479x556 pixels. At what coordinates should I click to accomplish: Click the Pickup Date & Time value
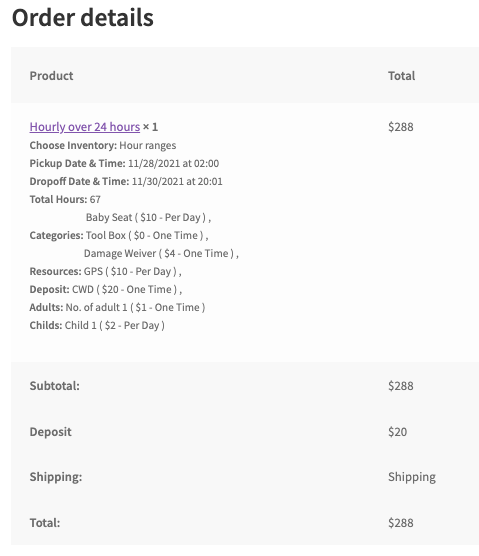click(173, 163)
